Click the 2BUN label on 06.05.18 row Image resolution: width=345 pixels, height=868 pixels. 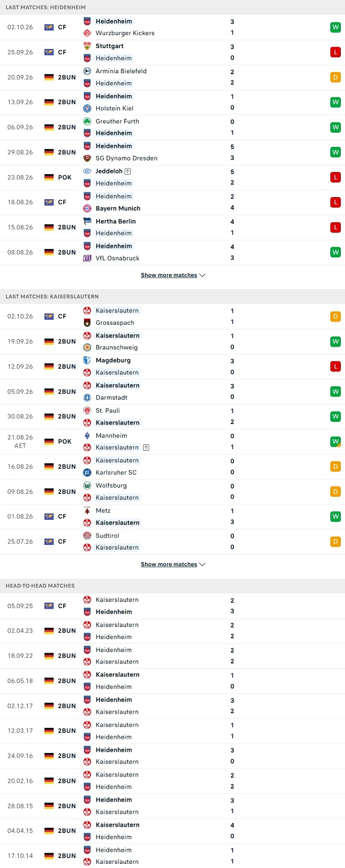click(x=67, y=681)
